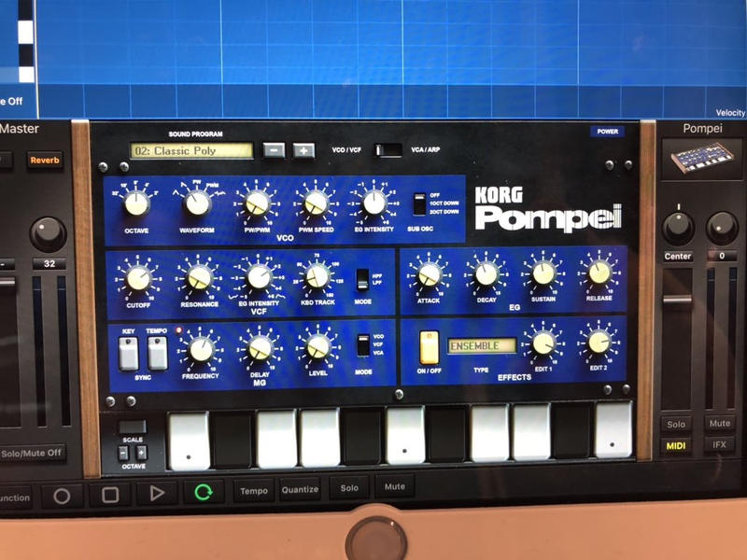Click the Master knob above value 32
The height and width of the screenshot is (560, 747).
click(48, 234)
